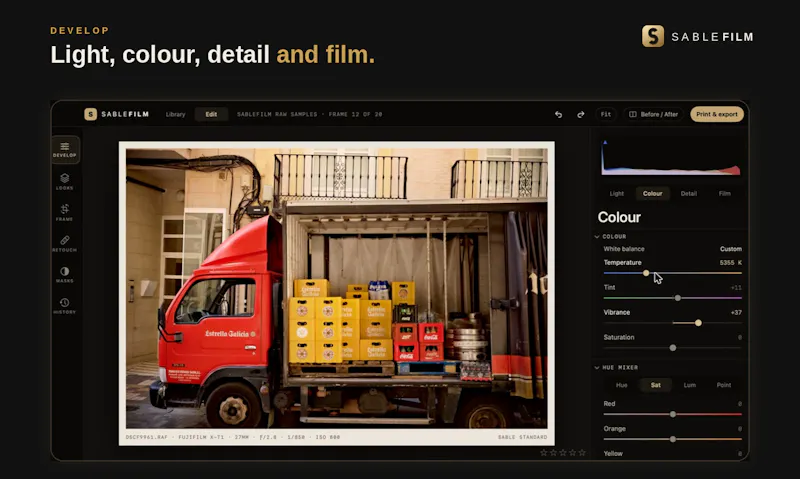
Task: Select the Colour adjustments tab
Action: coord(653,193)
